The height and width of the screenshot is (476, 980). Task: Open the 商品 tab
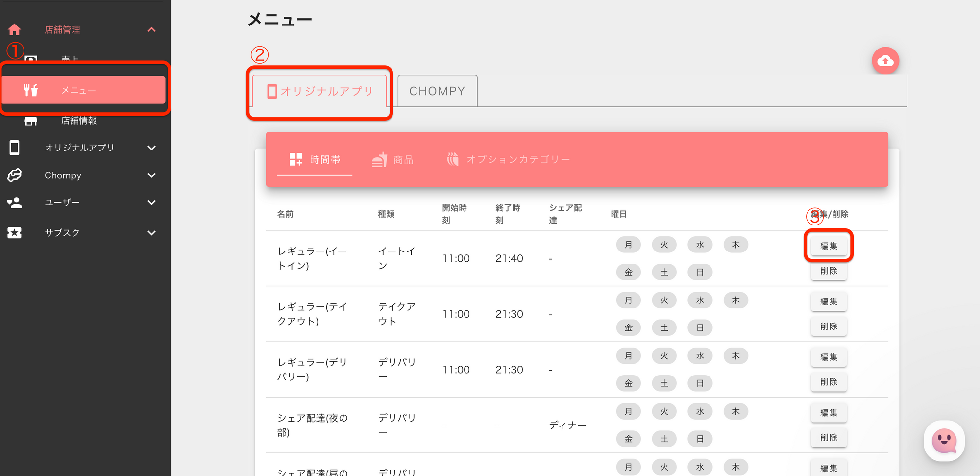[392, 160]
